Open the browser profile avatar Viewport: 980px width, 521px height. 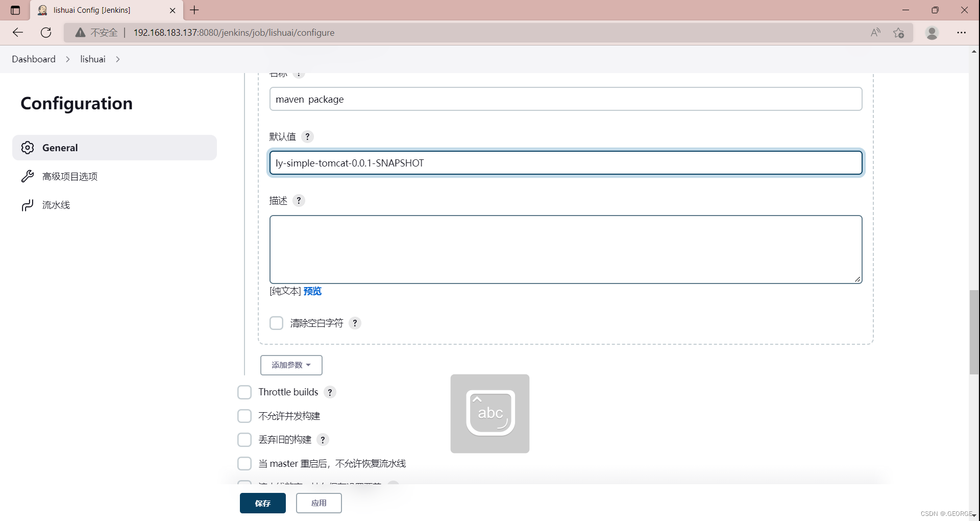(x=932, y=33)
